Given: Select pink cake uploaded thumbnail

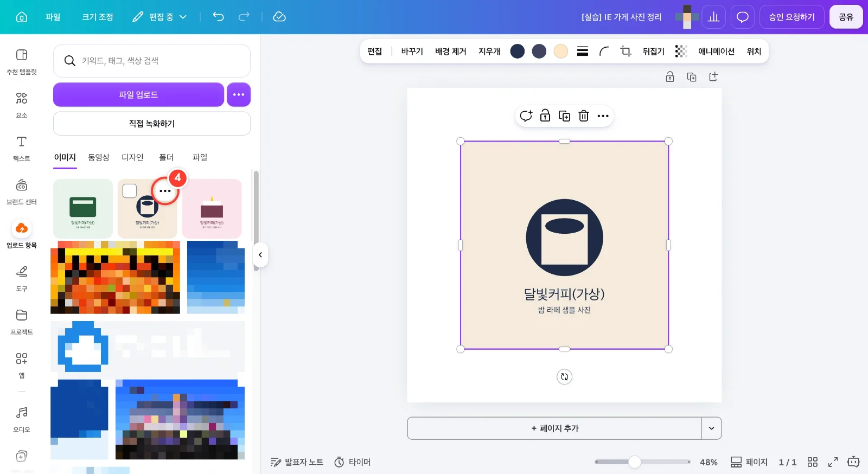Looking at the screenshot, I should click(x=212, y=209).
